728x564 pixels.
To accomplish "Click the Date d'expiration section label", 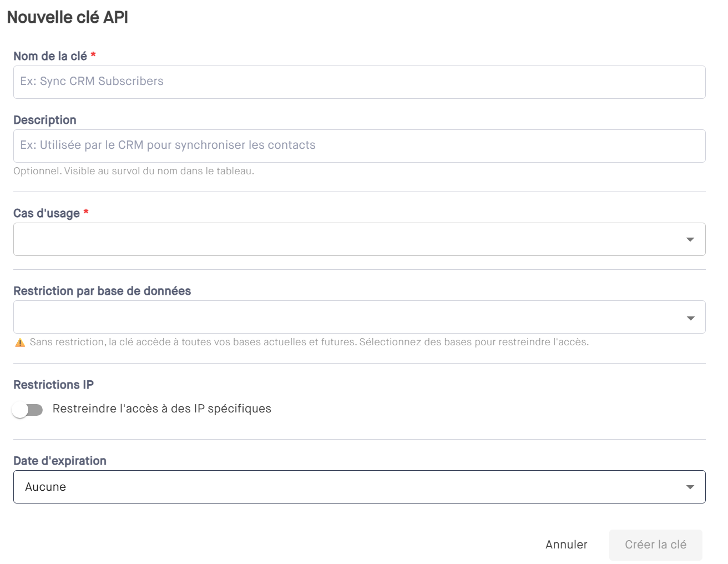I will pos(60,460).
